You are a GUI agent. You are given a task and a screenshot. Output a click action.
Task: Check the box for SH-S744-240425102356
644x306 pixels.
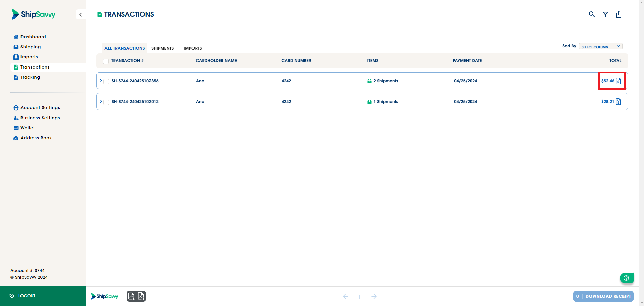pos(106,81)
